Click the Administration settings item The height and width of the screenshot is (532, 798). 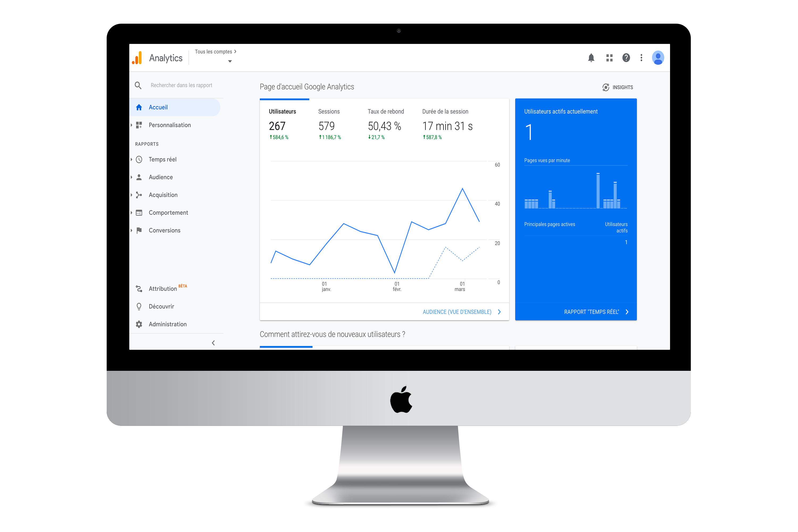[x=167, y=324]
